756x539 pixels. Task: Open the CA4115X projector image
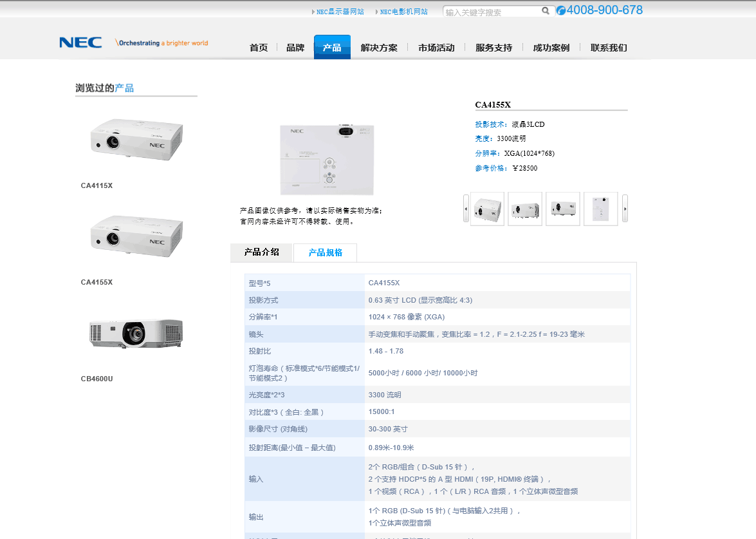pyautogui.click(x=136, y=138)
